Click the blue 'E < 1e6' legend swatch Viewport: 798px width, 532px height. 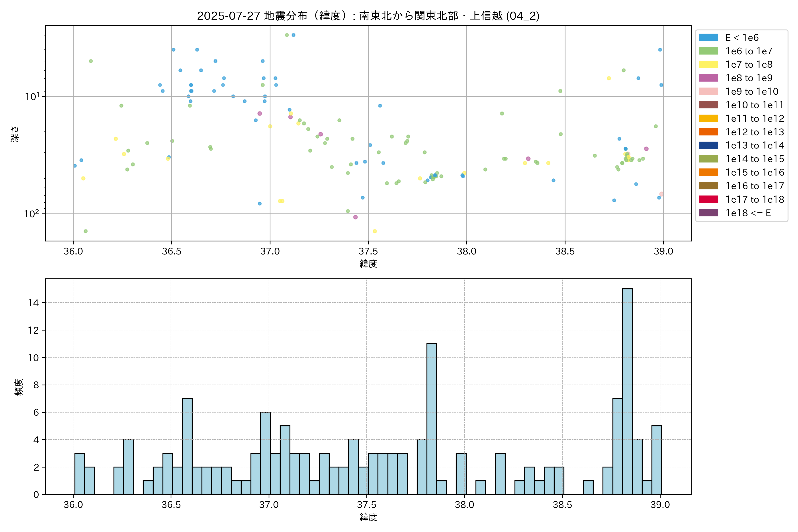click(x=708, y=38)
